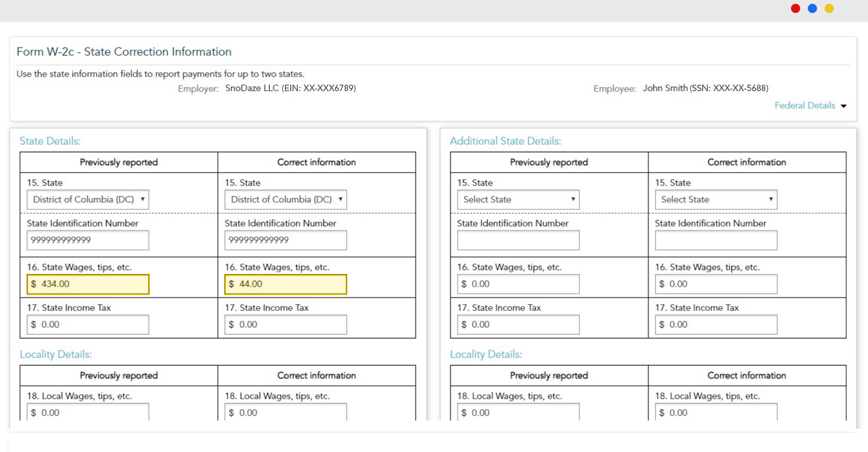868x452 pixels.
Task: Click previously reported Local Wages field in State Details
Action: click(x=88, y=412)
